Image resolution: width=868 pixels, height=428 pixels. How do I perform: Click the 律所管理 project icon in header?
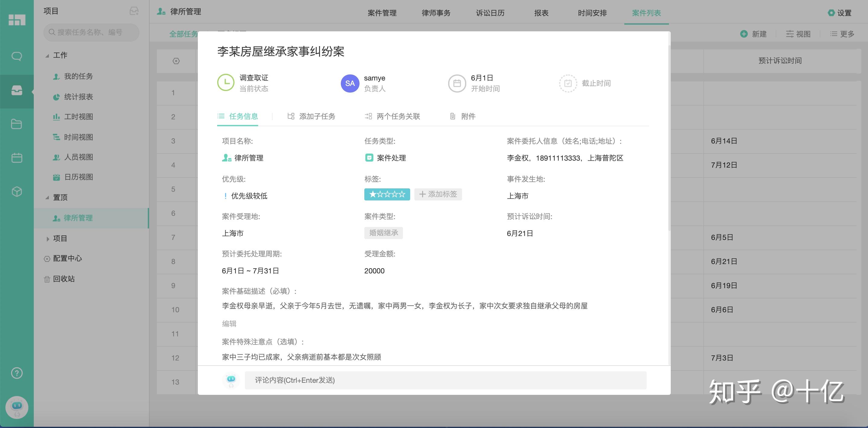[161, 12]
